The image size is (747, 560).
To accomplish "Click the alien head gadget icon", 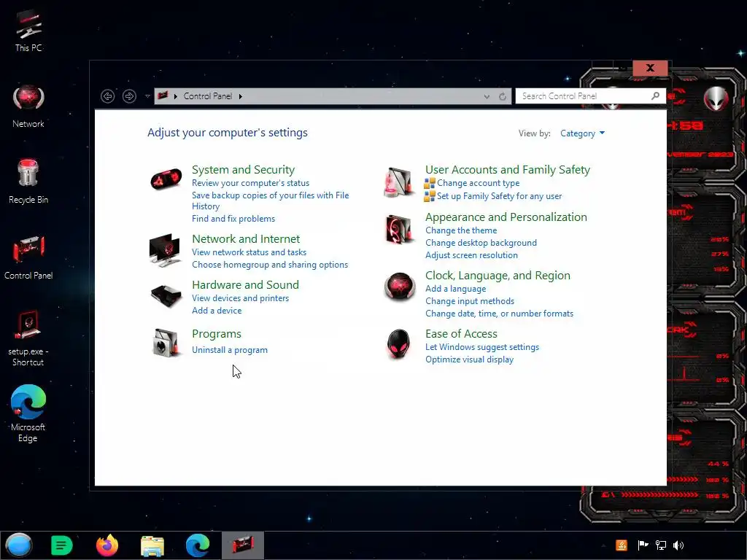I will (x=716, y=98).
